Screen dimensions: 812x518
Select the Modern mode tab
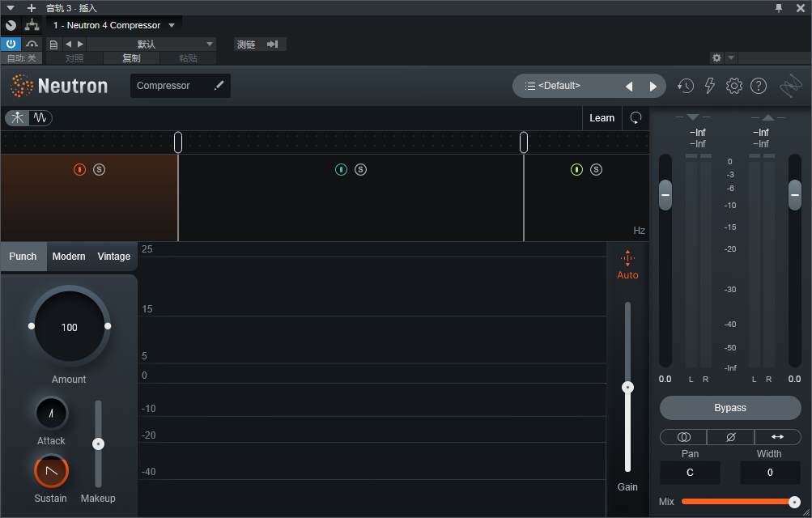(69, 256)
